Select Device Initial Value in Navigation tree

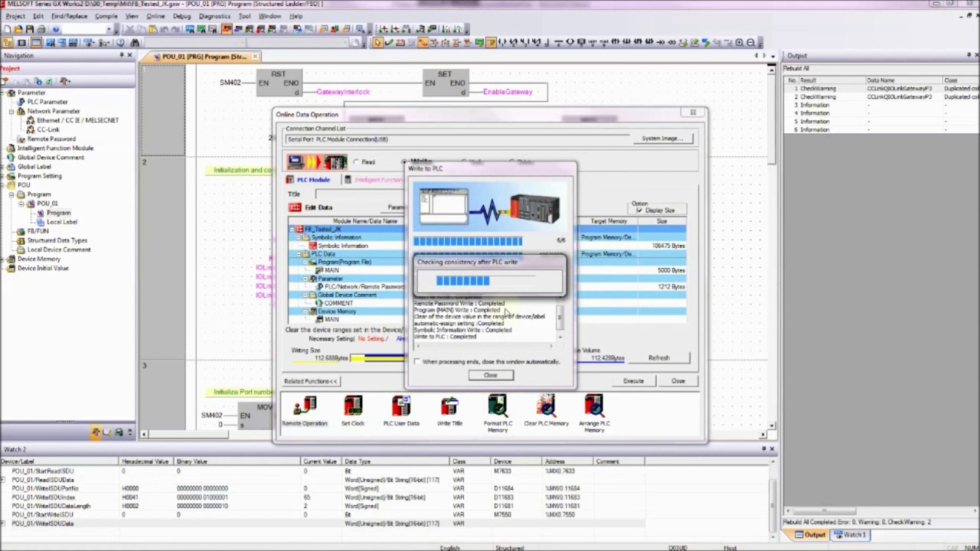(43, 268)
